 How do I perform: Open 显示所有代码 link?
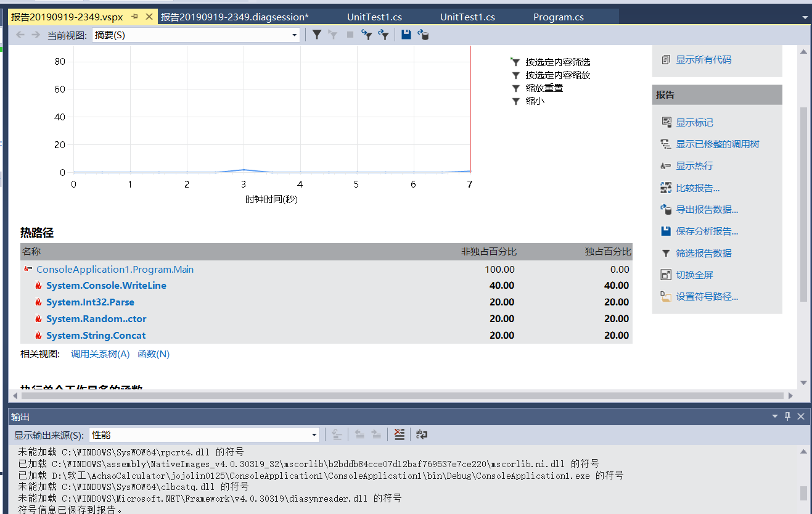pyautogui.click(x=703, y=60)
